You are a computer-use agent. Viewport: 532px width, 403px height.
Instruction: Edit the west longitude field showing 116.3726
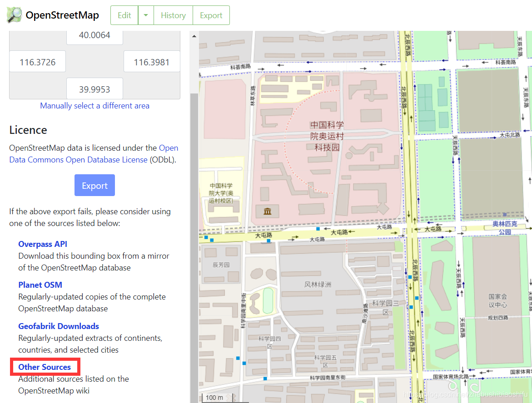37,61
